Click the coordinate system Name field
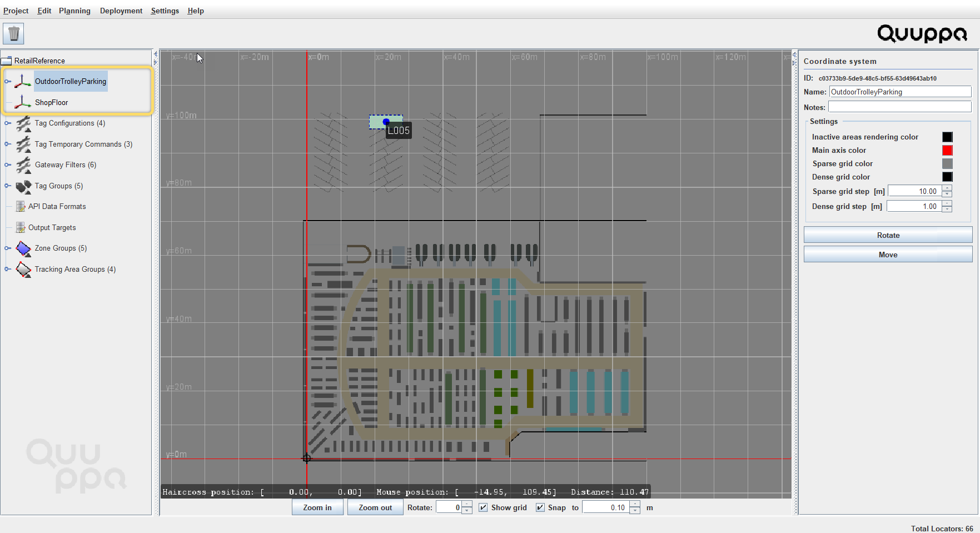The image size is (980, 533). pyautogui.click(x=900, y=92)
